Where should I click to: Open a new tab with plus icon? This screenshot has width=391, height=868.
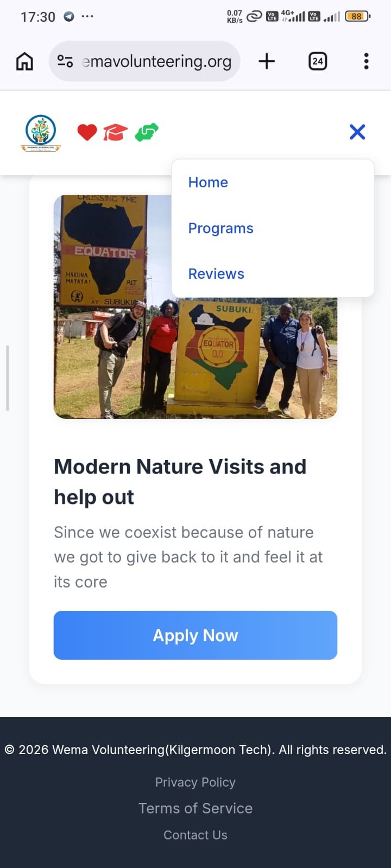(267, 61)
